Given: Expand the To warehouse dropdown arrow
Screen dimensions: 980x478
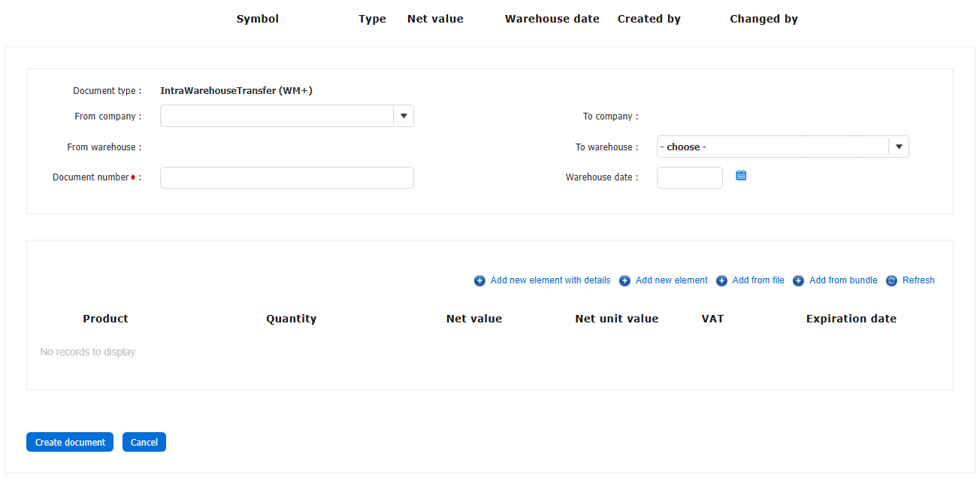Looking at the screenshot, I should [899, 147].
